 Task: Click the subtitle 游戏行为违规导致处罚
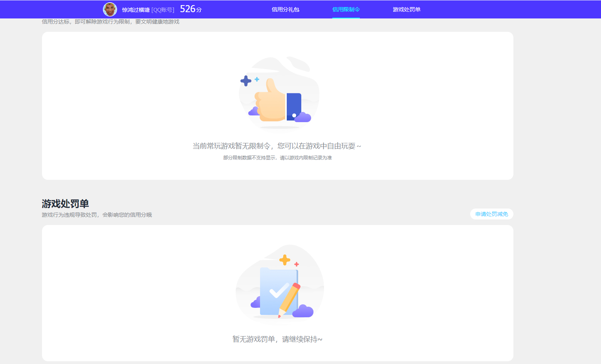(69, 215)
